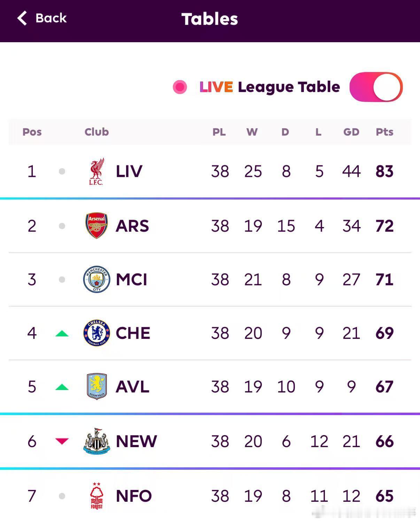Viewport: 420px width, 522px height.
Task: Tap Newcastle's red down-arrow position indicator
Action: point(62,441)
